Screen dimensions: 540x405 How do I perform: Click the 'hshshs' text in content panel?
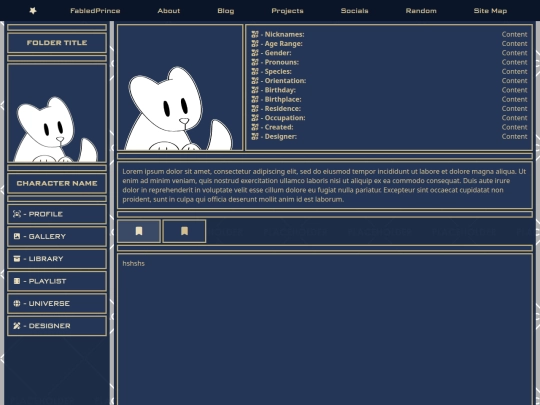coord(134,263)
